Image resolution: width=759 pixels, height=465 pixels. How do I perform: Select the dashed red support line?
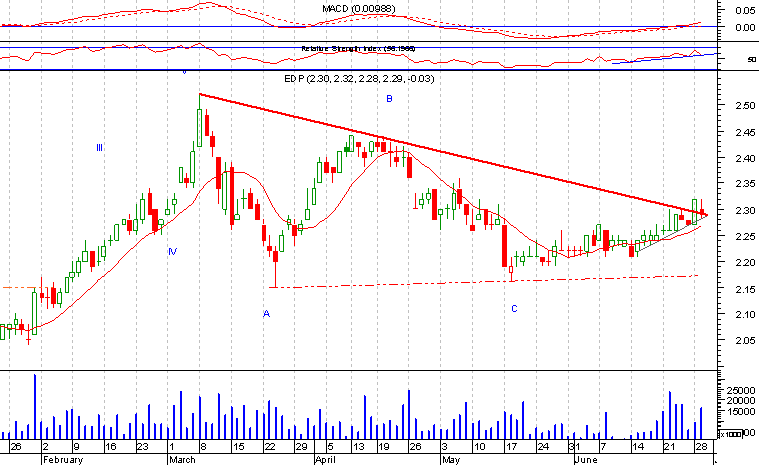483,282
